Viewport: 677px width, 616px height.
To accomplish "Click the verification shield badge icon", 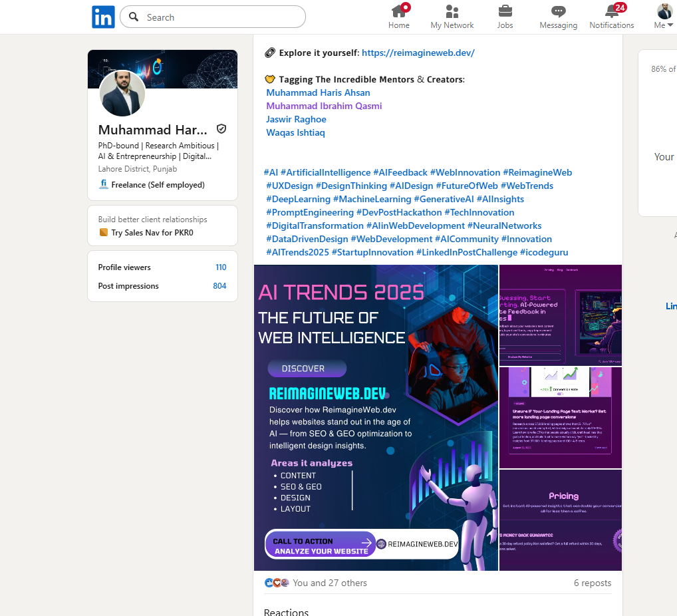I will click(221, 129).
